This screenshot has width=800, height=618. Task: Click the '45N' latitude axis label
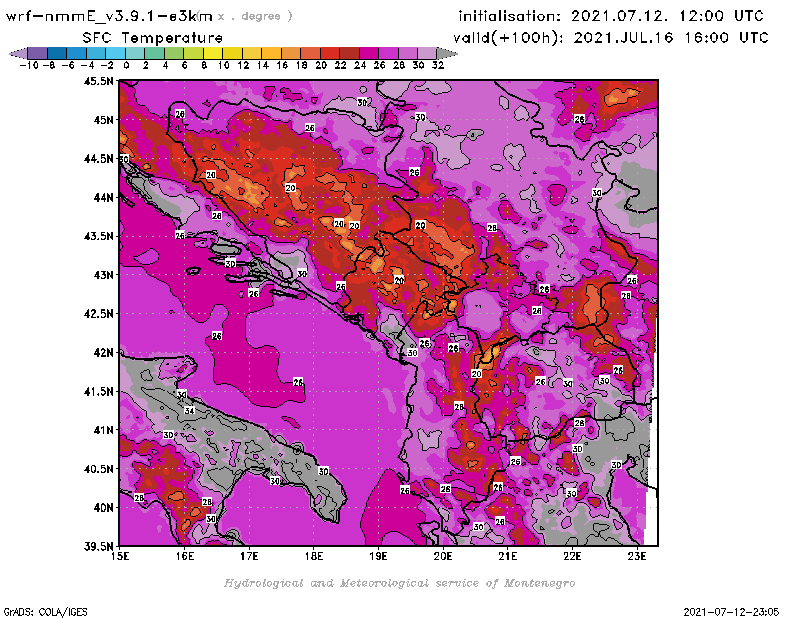pyautogui.click(x=103, y=120)
